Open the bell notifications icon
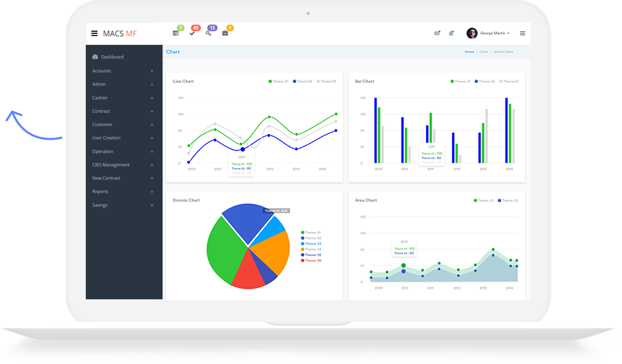The width and height of the screenshot is (622, 364). 451,33
